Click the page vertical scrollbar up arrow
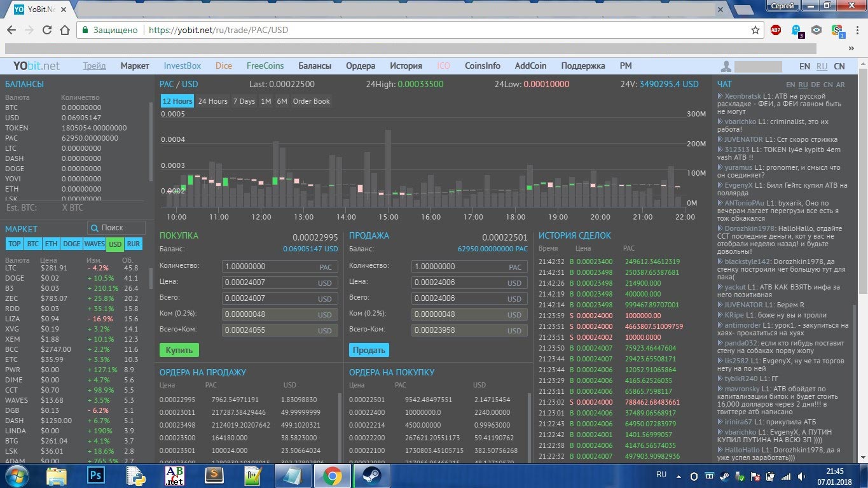 (x=863, y=62)
